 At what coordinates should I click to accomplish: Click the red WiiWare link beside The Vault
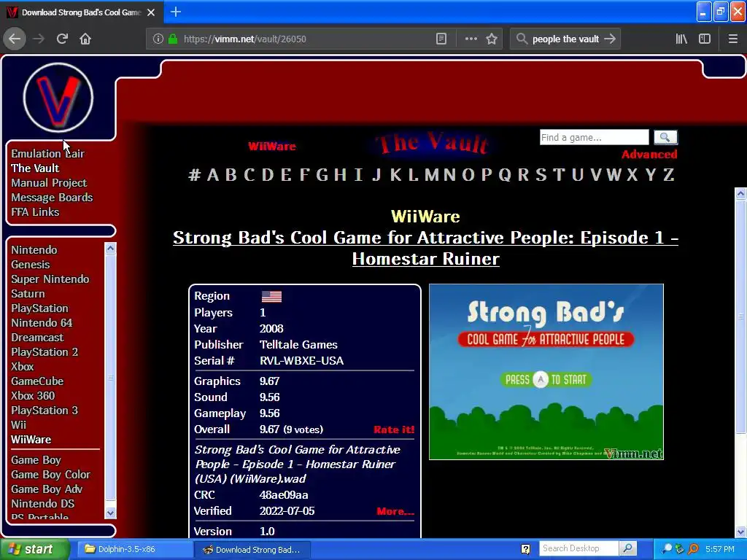[271, 146]
